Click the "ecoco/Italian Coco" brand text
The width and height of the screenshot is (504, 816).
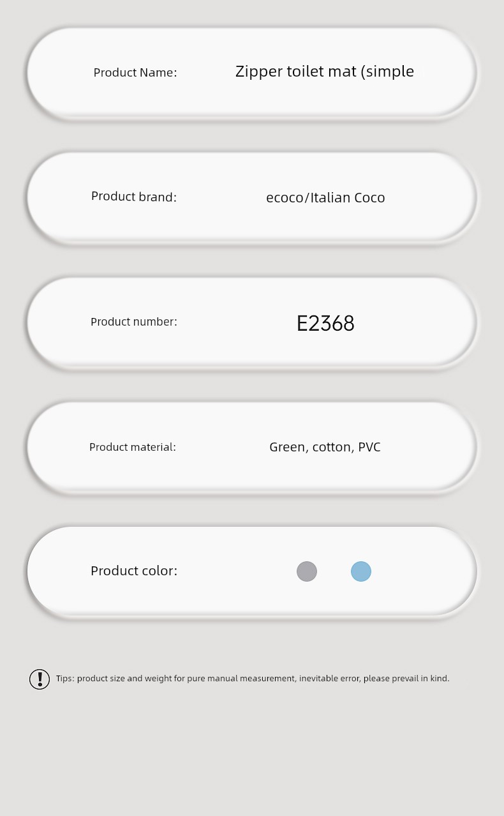[x=325, y=198]
